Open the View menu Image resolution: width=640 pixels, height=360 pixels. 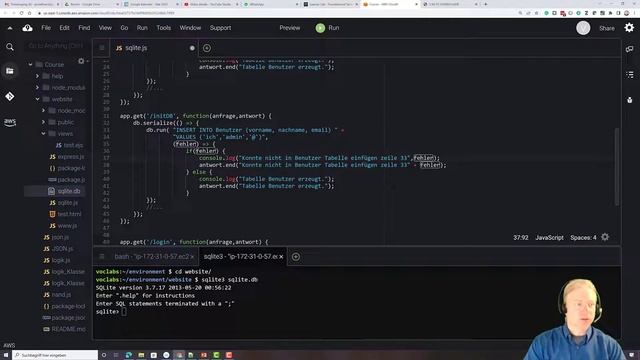pyautogui.click(x=105, y=28)
